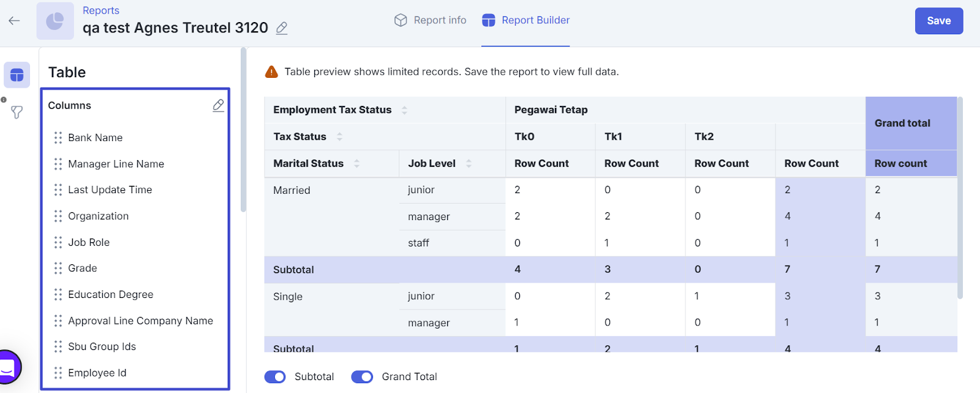
Task: Click the pie chart report icon
Action: (55, 21)
